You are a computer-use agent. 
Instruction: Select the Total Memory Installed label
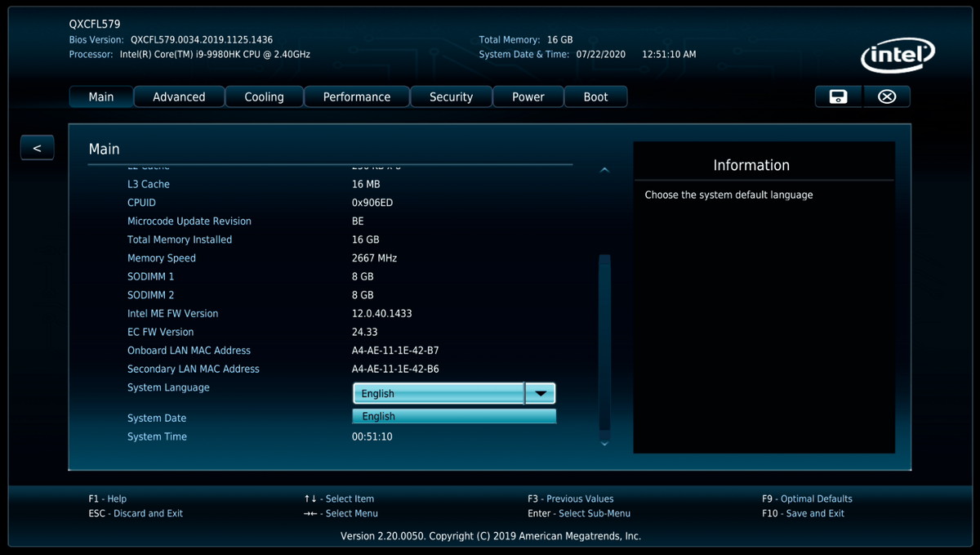pyautogui.click(x=180, y=239)
